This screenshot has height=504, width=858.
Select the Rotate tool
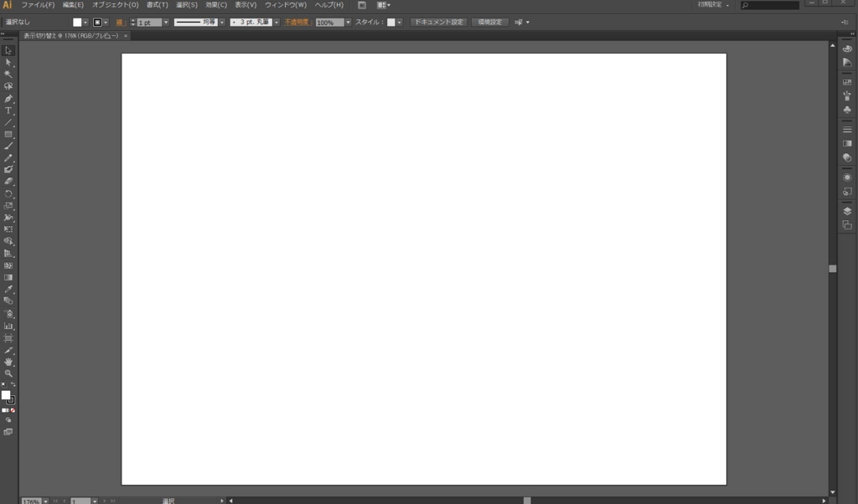pyautogui.click(x=8, y=194)
